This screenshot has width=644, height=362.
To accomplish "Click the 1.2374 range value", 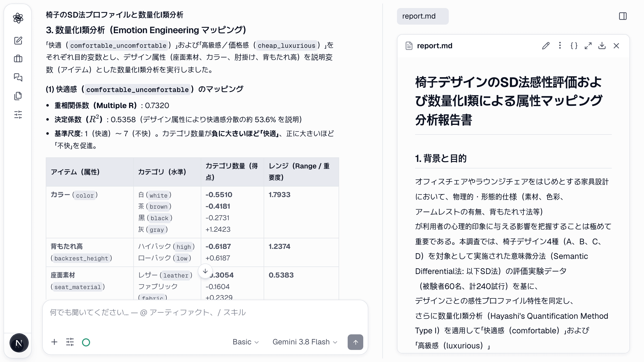I will coord(279,246).
